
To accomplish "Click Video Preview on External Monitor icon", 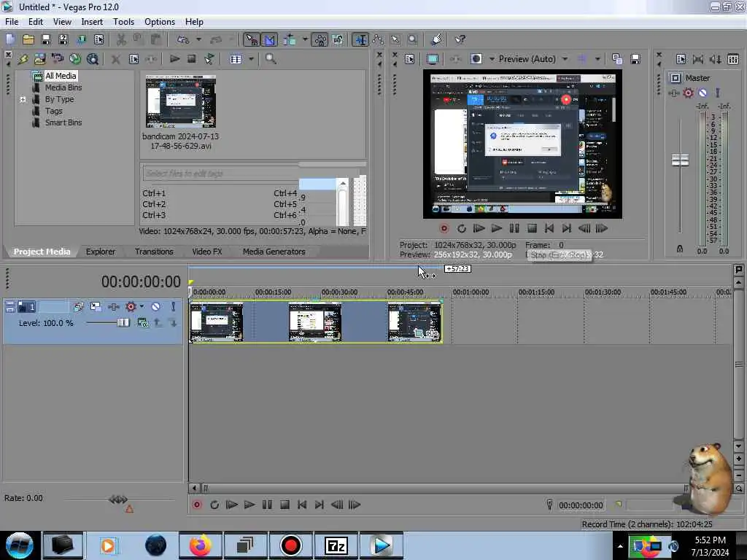I will (x=433, y=59).
